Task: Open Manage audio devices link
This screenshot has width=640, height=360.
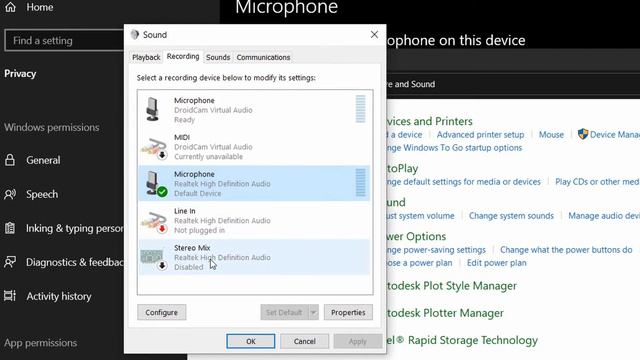Action: pos(604,216)
